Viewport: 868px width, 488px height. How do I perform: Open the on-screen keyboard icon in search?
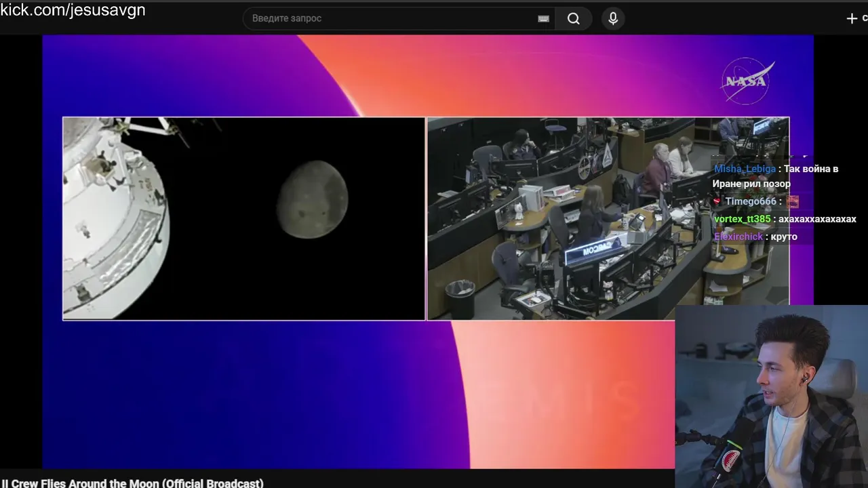[x=543, y=19]
